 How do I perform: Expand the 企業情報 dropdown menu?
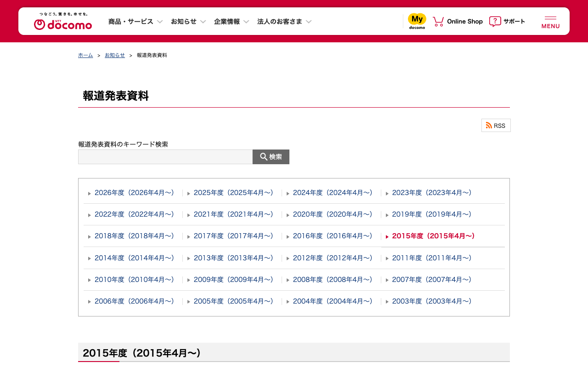pyautogui.click(x=232, y=21)
